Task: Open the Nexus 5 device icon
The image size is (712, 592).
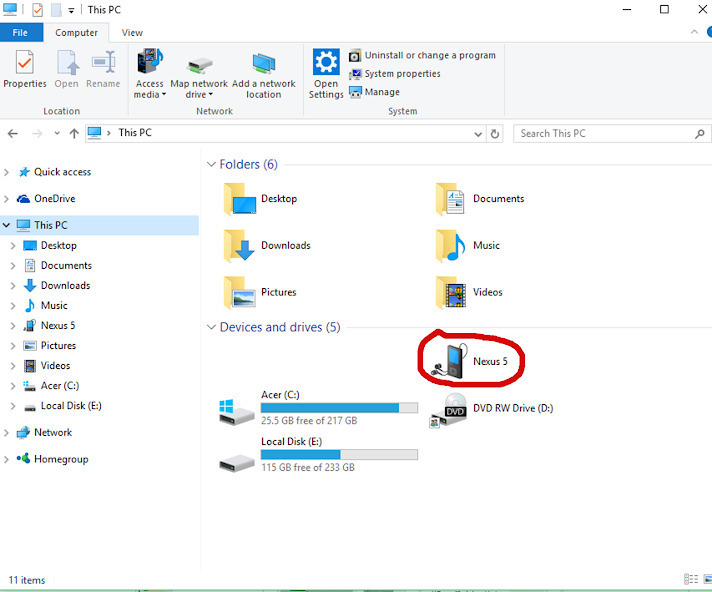Action: [447, 361]
